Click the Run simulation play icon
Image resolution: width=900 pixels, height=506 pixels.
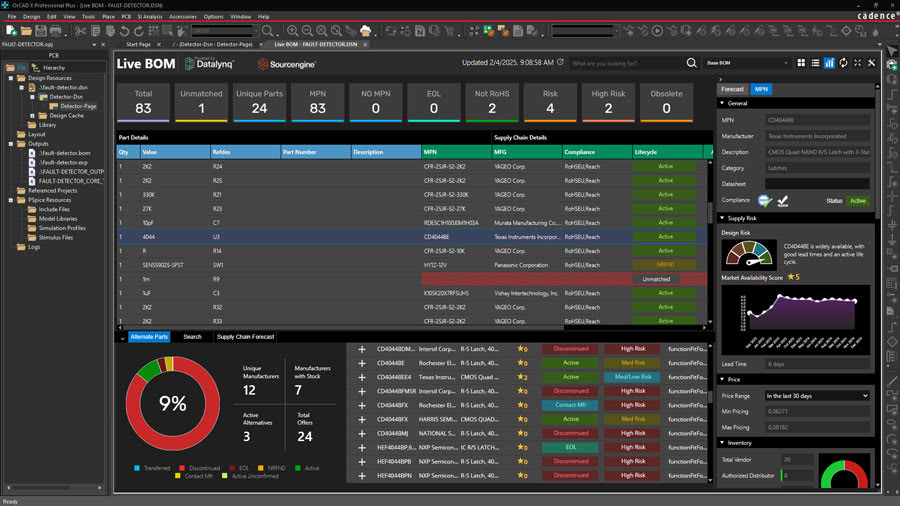658,30
